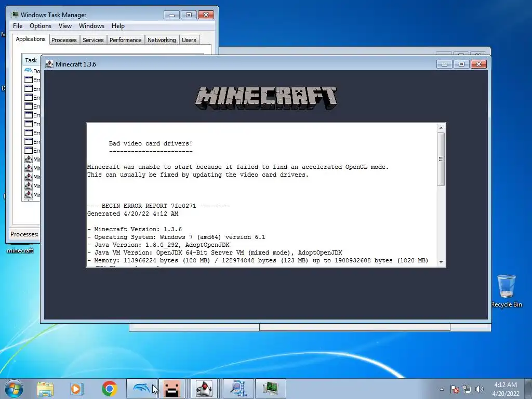The height and width of the screenshot is (399, 532).
Task: Select the minecraft desktop shortcut label
Action: [x=20, y=250]
